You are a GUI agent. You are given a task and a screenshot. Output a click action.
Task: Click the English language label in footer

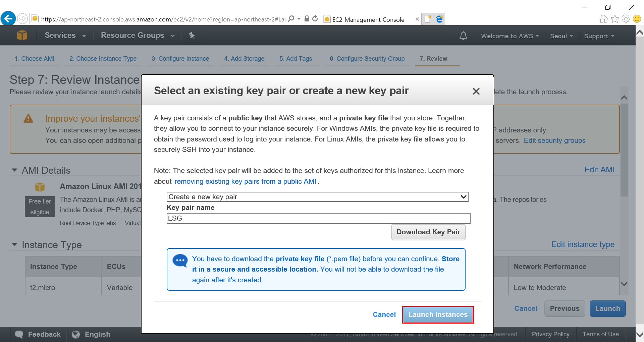pos(98,334)
